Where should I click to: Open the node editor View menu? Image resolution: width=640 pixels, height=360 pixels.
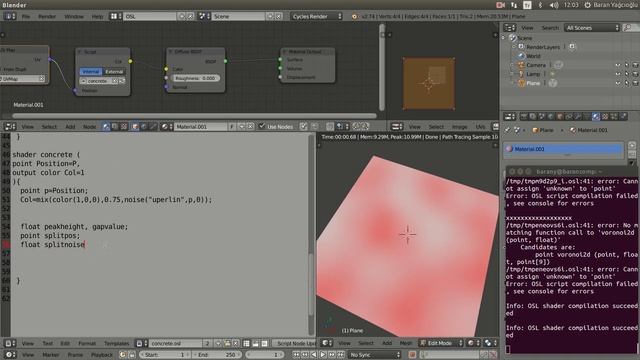[27, 127]
